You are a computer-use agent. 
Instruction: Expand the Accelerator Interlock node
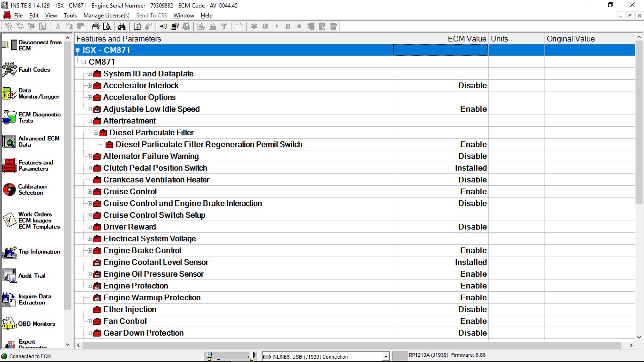[90, 86]
